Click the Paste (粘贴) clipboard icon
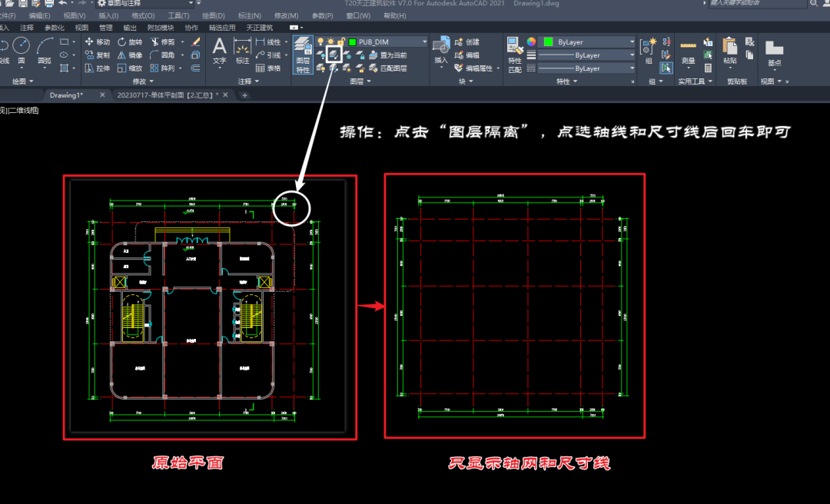 click(729, 51)
